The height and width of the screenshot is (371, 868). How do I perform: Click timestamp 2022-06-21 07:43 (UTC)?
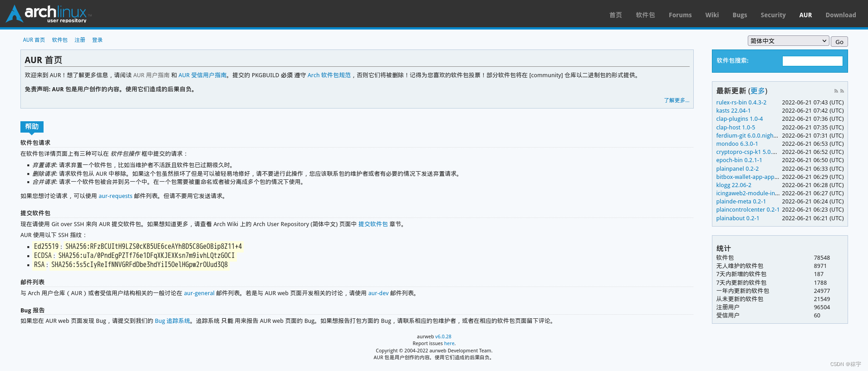coord(813,103)
